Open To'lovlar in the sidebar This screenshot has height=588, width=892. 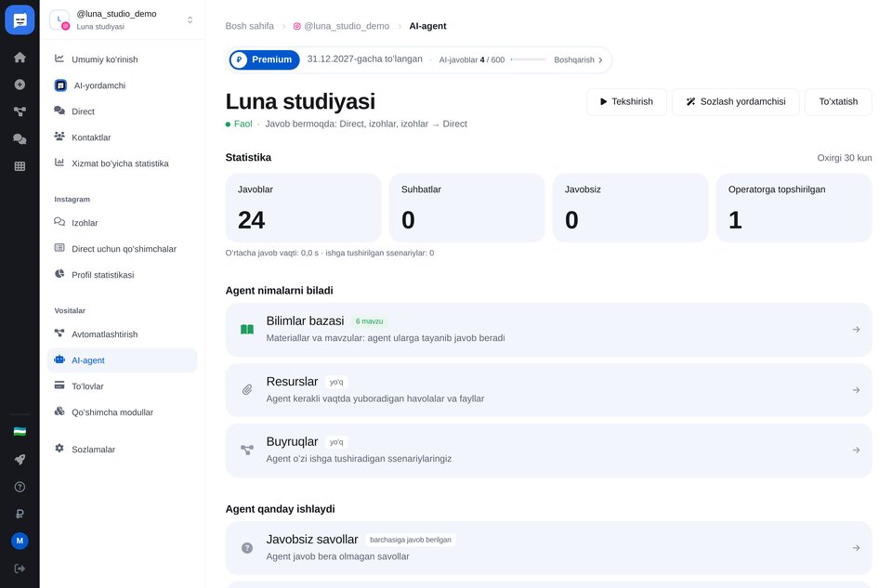123,386
